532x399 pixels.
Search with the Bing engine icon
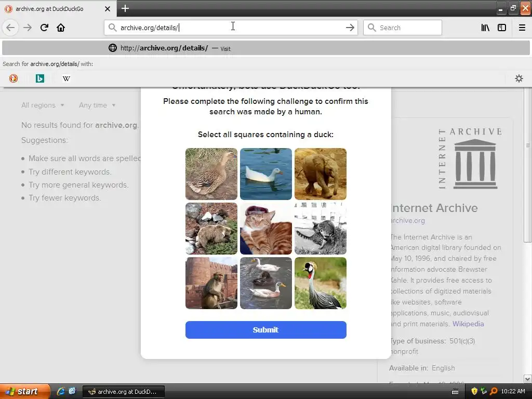point(40,78)
